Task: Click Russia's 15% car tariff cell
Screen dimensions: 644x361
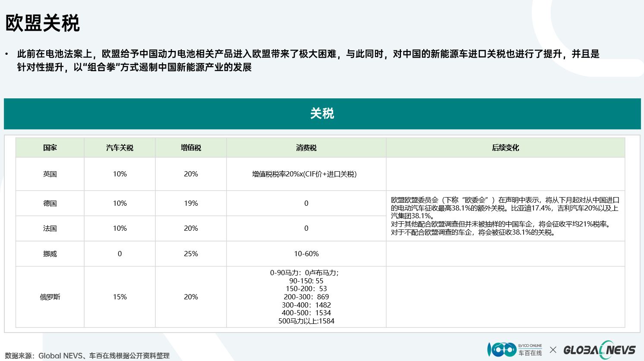Action: click(120, 297)
